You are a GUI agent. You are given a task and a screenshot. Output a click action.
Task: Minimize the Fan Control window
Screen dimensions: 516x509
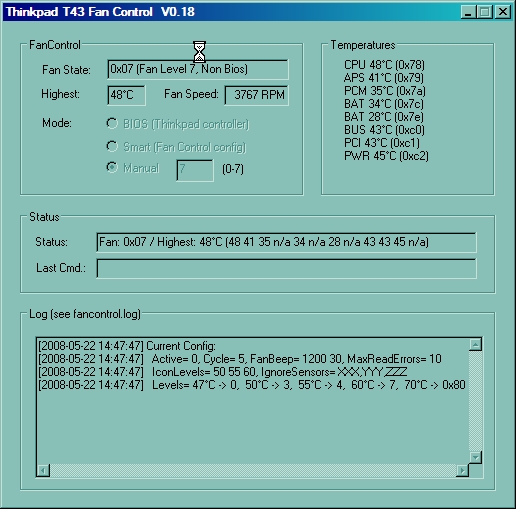468,12
